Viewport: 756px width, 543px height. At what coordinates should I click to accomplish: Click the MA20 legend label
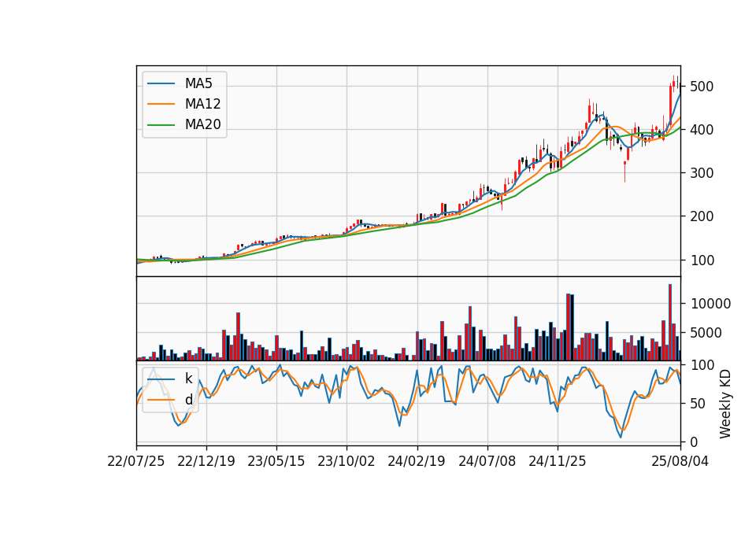tap(202, 124)
